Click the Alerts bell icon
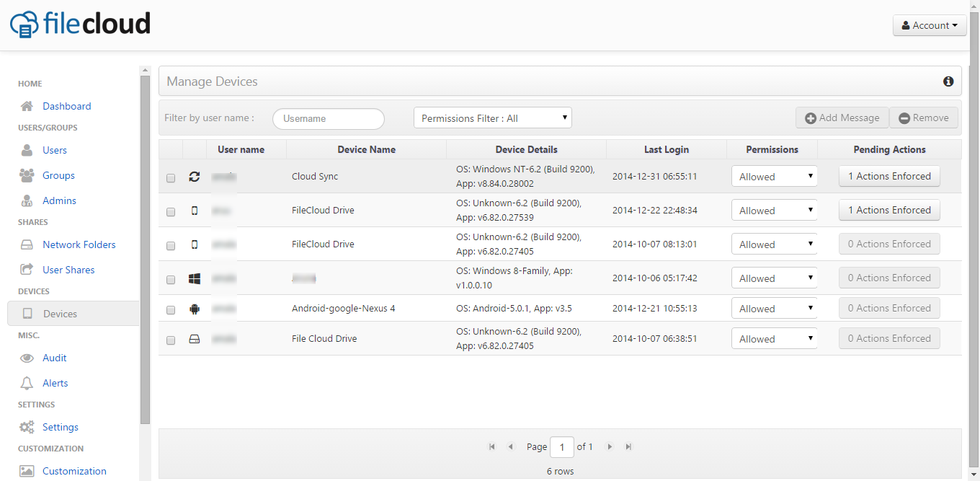980x481 pixels. click(x=27, y=383)
